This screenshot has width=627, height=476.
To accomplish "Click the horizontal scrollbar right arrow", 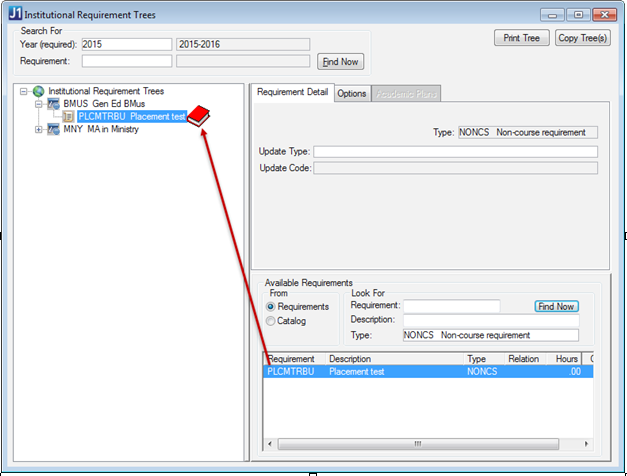I will [x=586, y=444].
